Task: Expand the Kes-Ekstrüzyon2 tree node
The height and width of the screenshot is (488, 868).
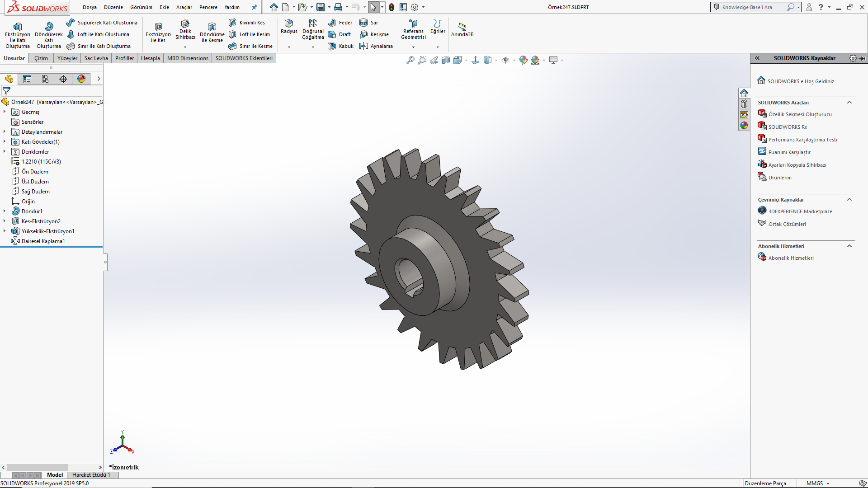Action: point(5,221)
